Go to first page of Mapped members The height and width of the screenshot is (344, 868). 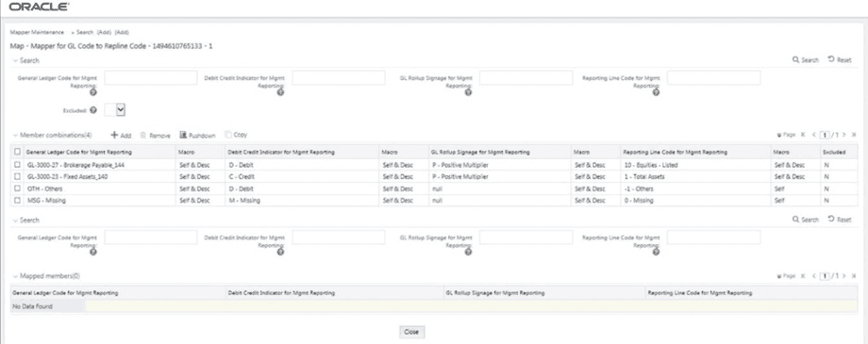803,275
